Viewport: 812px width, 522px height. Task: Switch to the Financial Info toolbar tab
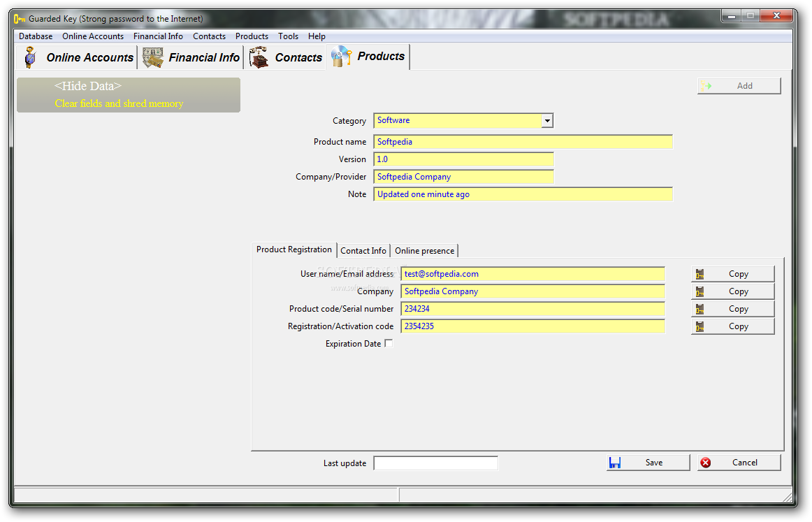(191, 57)
